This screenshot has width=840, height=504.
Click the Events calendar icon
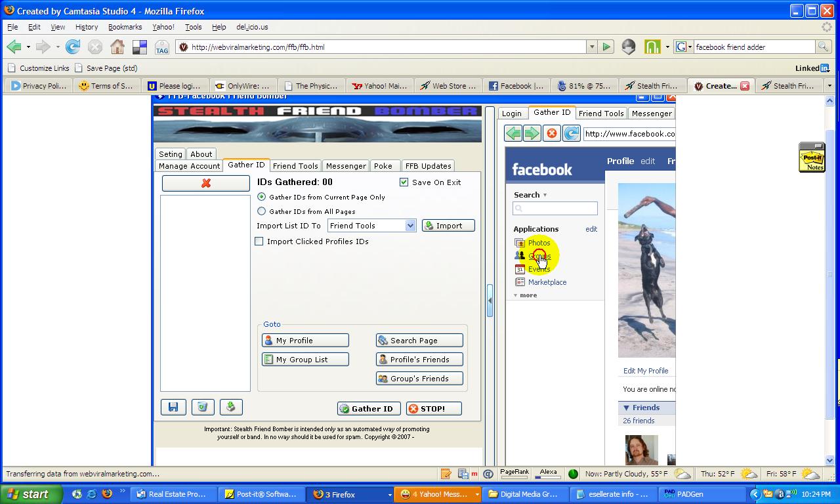[x=520, y=269]
